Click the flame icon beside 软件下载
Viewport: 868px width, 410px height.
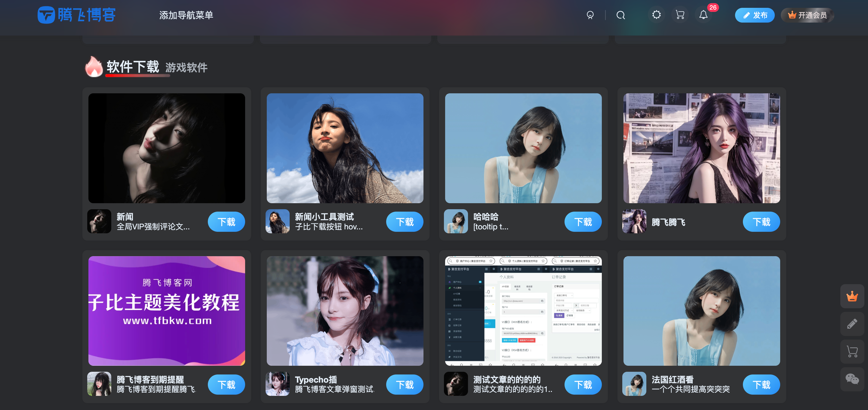click(94, 67)
